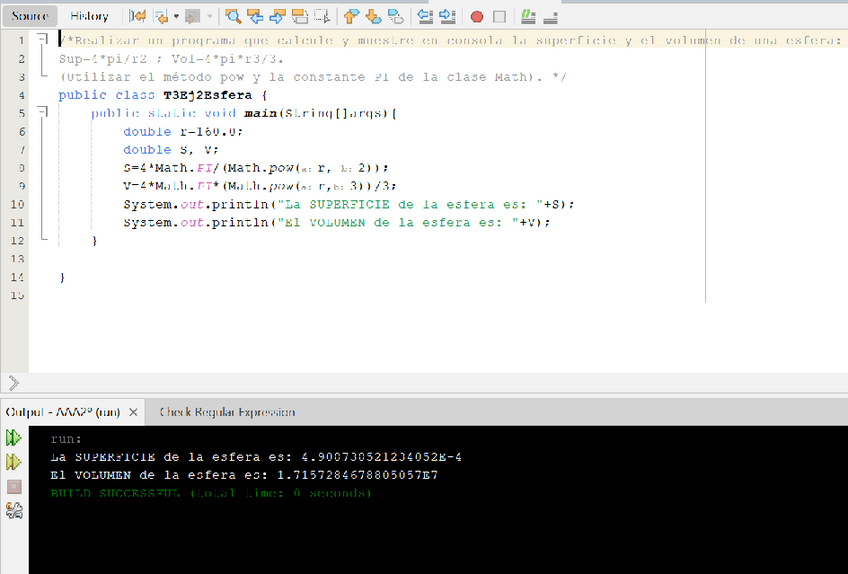This screenshot has width=848, height=574.
Task: Close the Output run tab
Action: tap(134, 412)
